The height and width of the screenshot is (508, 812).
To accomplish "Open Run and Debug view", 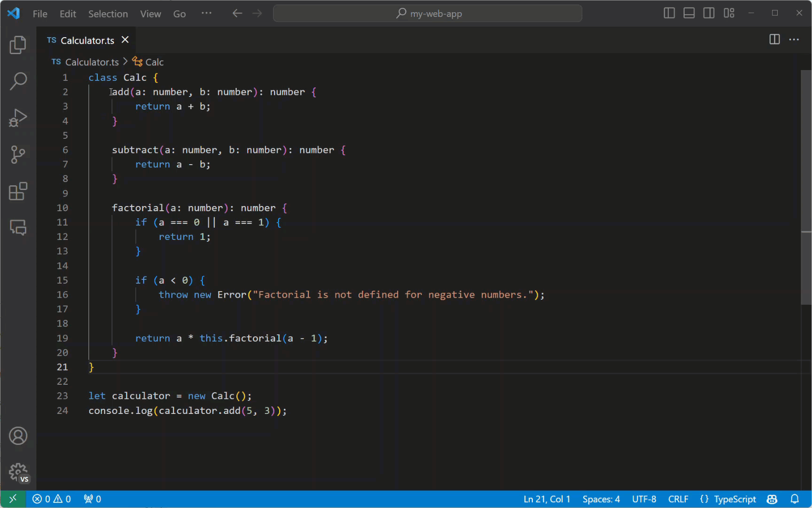I will (x=18, y=118).
